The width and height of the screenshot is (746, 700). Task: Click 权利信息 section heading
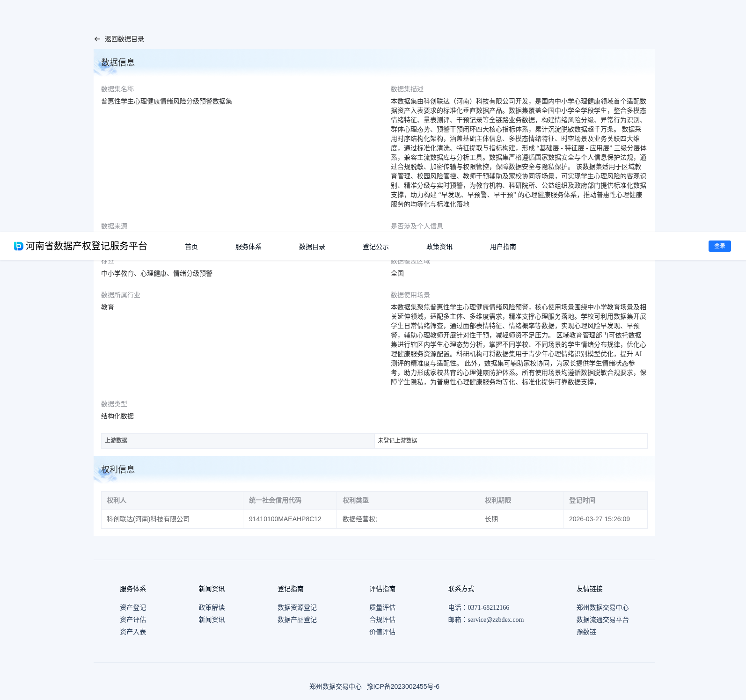point(118,469)
